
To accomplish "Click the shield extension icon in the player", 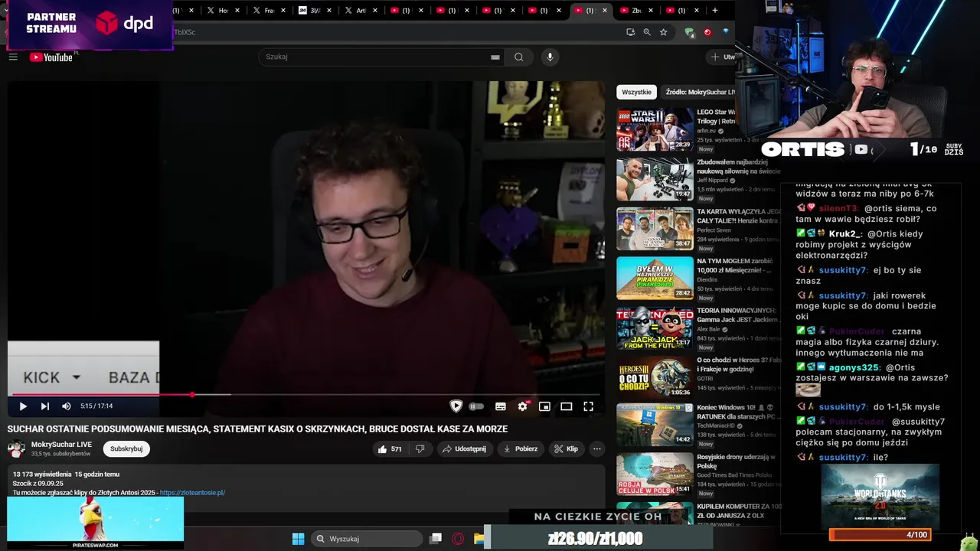I will tap(456, 406).
